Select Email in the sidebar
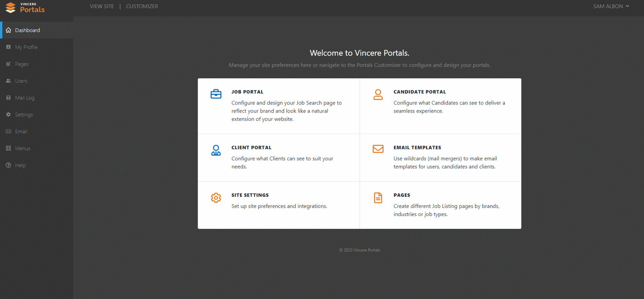The width and height of the screenshot is (644, 299). pyautogui.click(x=36, y=131)
